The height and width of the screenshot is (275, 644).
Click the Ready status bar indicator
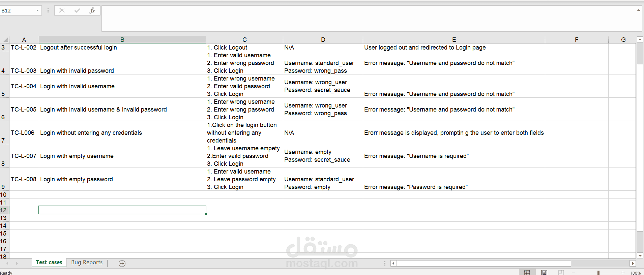(x=6, y=273)
